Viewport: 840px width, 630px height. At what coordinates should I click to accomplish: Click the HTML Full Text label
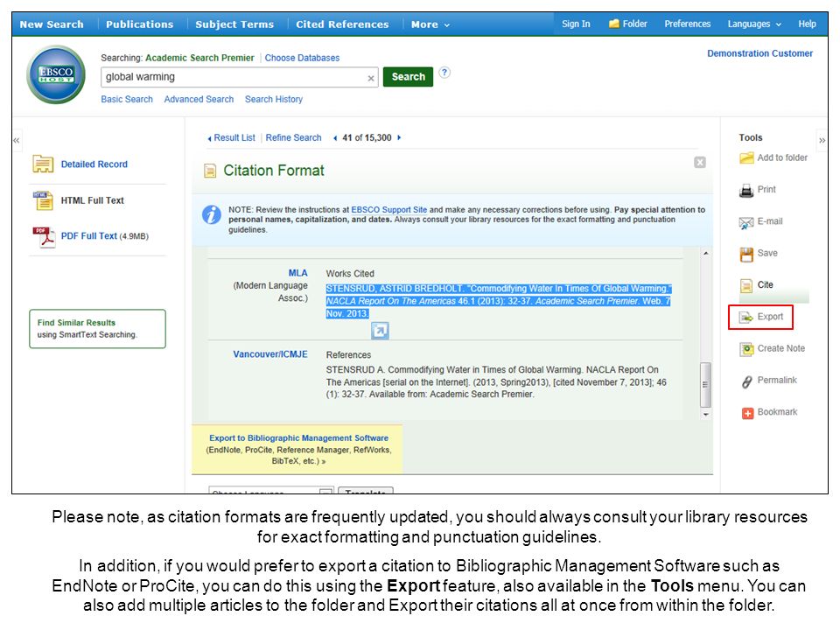click(x=92, y=200)
